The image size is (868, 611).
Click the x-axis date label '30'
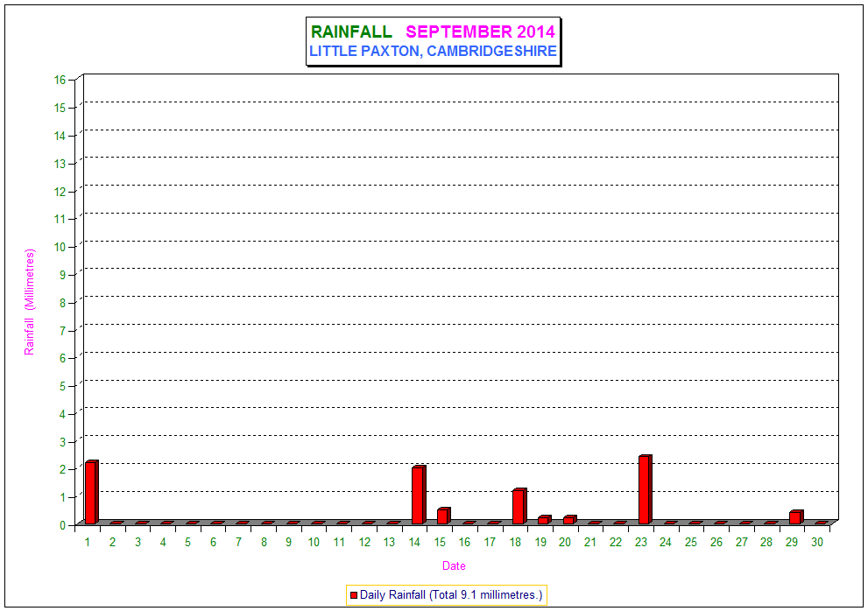(817, 543)
